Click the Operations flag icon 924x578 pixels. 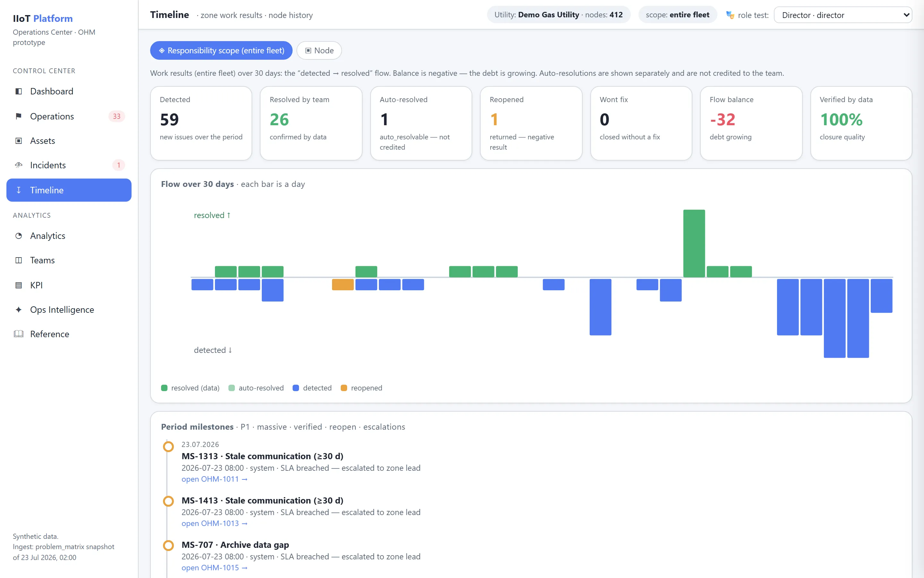[18, 116]
